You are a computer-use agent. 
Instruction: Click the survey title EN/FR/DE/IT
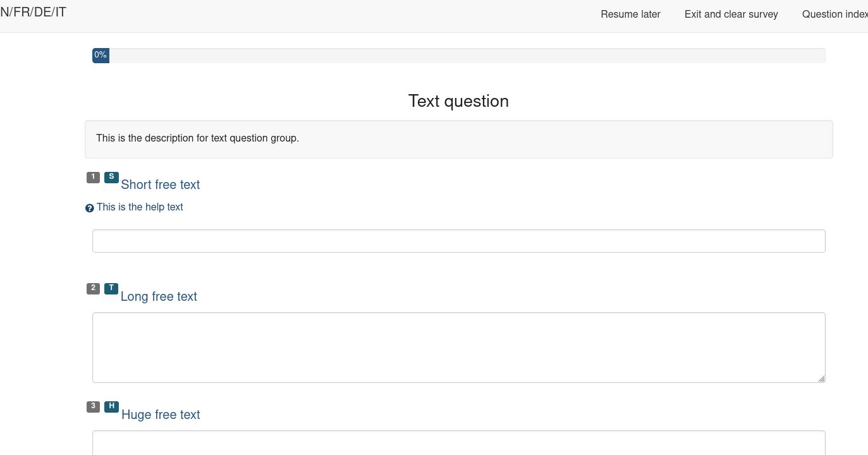(33, 12)
